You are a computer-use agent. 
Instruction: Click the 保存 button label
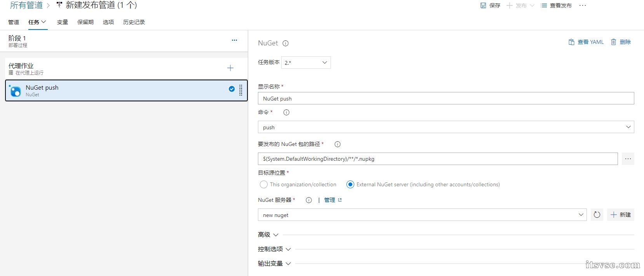495,5
